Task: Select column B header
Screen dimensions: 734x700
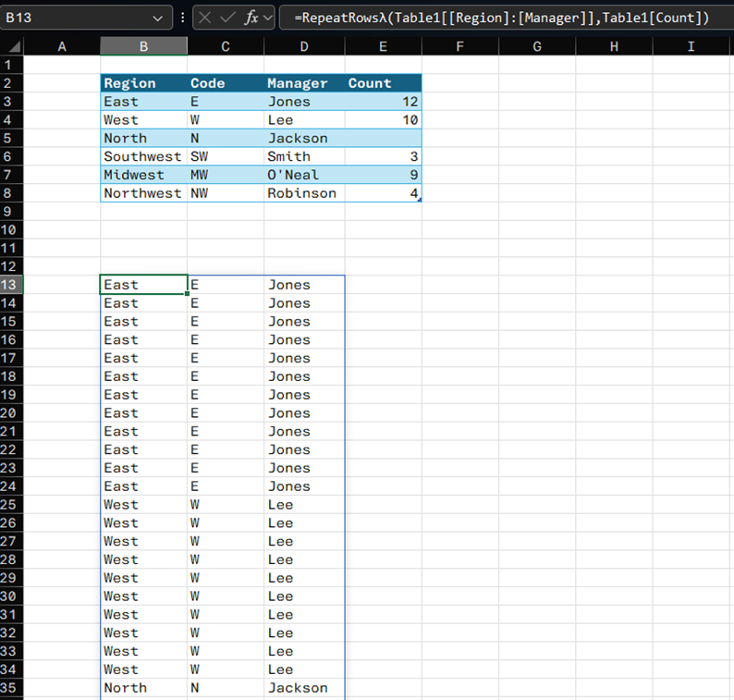Action: pyautogui.click(x=143, y=46)
